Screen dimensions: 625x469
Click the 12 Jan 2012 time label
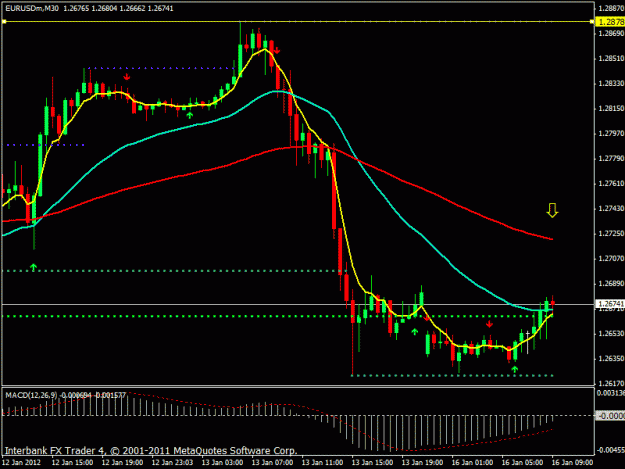coord(21,463)
